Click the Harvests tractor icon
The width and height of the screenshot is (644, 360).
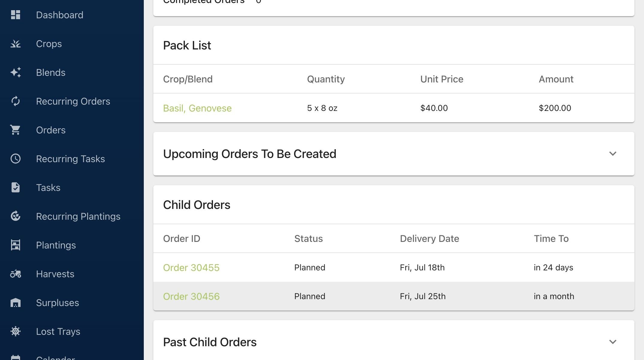tap(16, 274)
